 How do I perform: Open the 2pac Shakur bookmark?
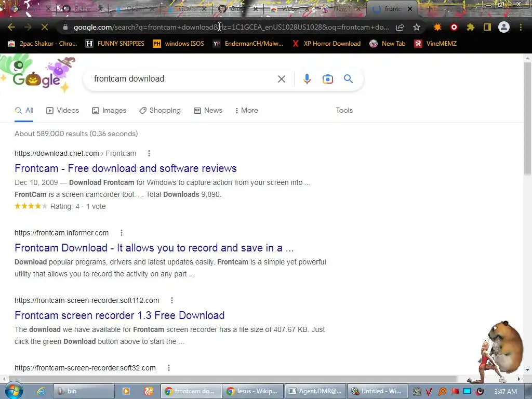click(43, 44)
